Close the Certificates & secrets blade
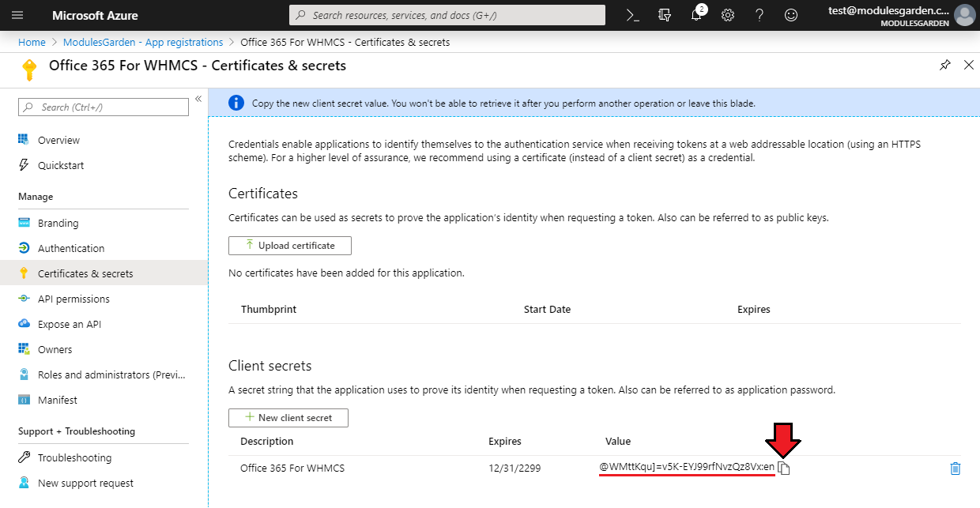This screenshot has height=508, width=980. click(969, 65)
